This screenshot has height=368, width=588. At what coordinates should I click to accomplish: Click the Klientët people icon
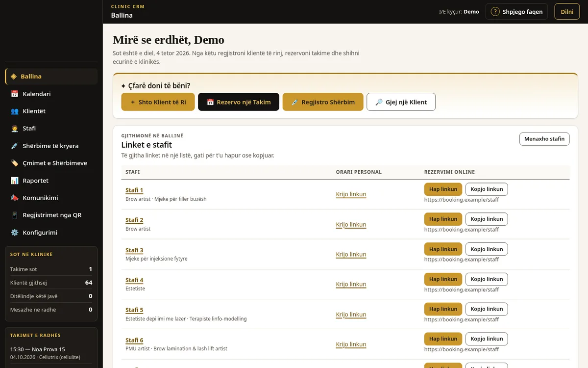15,111
